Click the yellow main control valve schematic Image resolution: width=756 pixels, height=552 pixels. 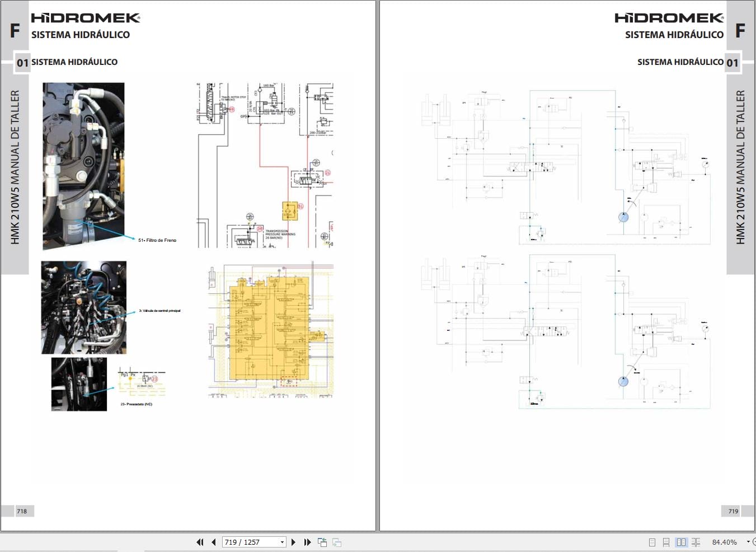point(269,330)
